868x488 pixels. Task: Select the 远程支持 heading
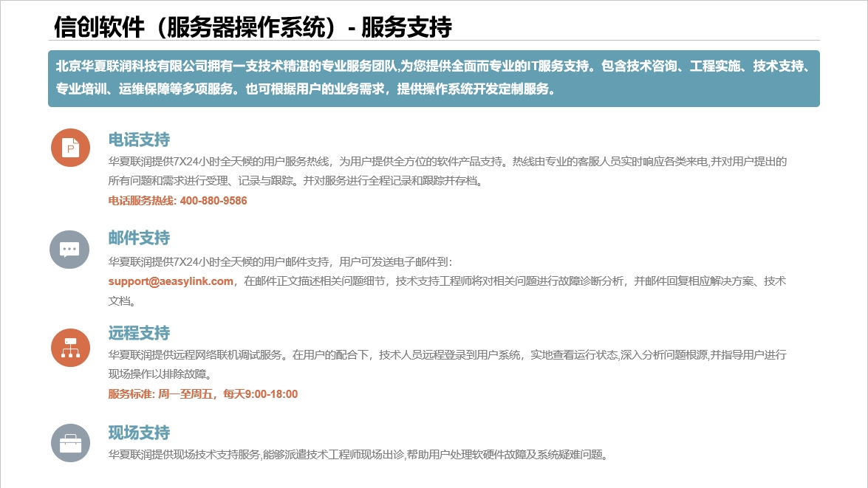pos(139,333)
